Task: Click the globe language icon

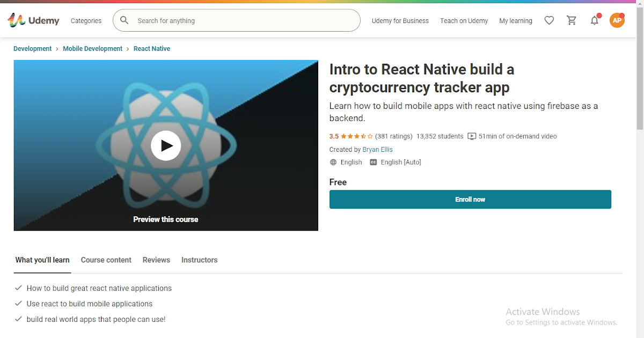Action: tap(333, 162)
